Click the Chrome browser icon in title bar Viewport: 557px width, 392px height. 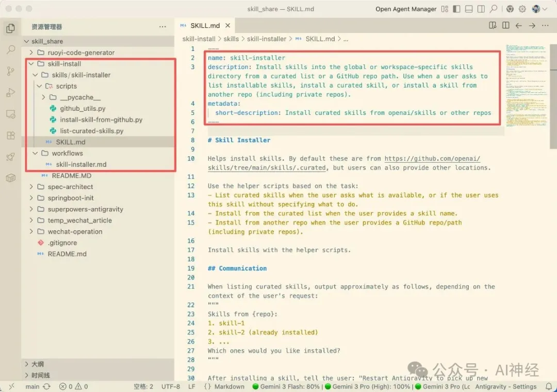pyautogui.click(x=510, y=9)
